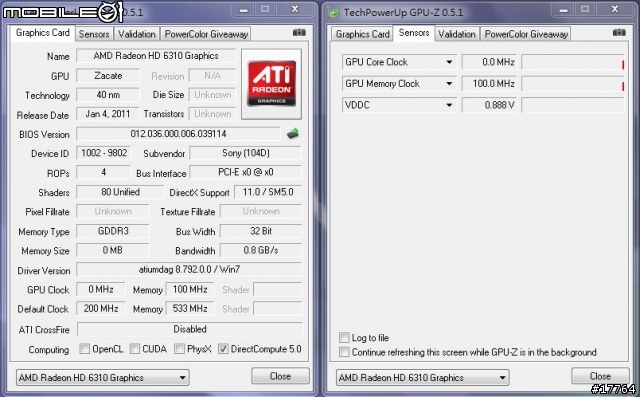
Task: Open PowerColor Giveaway tab in left window
Action: coord(206,34)
